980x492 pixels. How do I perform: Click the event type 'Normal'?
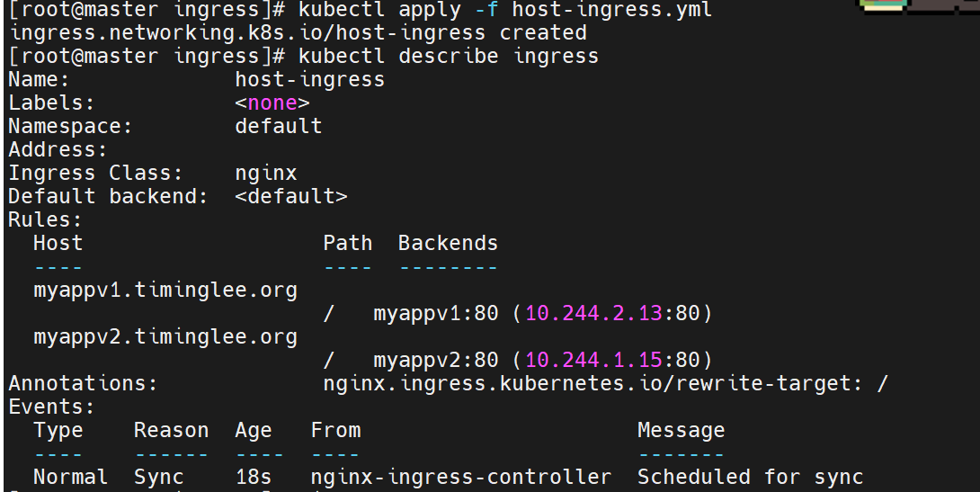coord(70,477)
